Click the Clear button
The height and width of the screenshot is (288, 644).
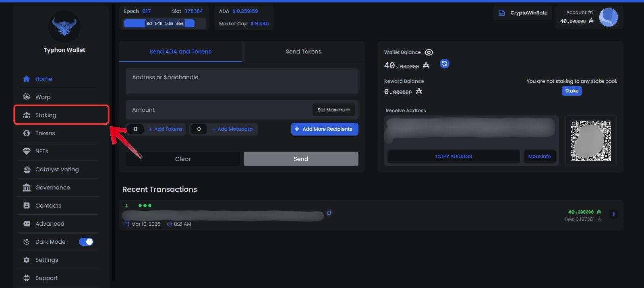183,159
